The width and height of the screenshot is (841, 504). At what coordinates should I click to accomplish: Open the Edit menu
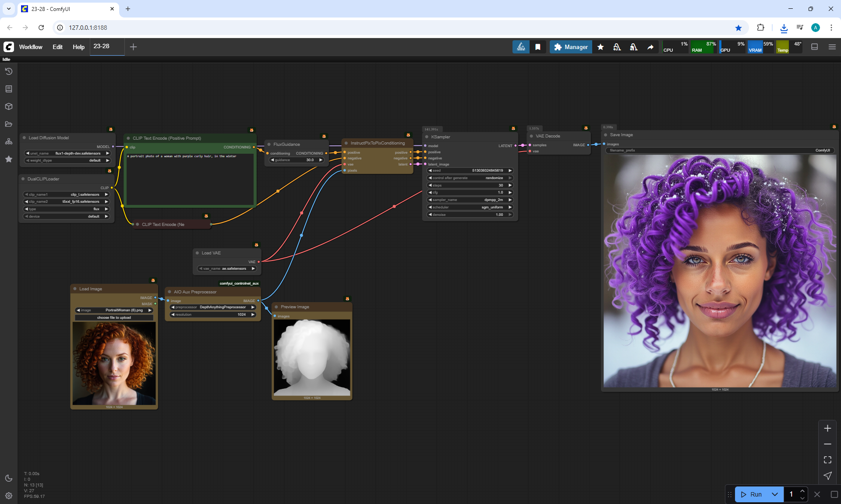coord(57,47)
